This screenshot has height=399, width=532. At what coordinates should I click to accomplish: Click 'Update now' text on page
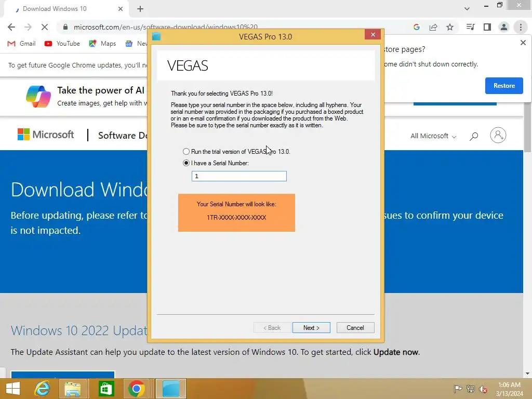click(396, 352)
